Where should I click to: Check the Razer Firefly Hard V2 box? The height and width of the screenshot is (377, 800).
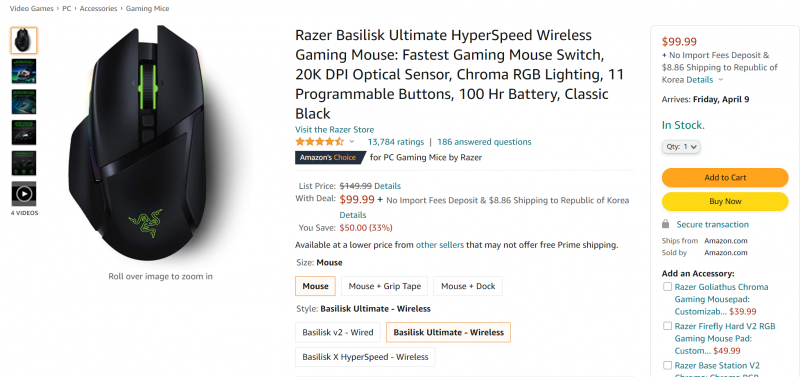point(667,326)
